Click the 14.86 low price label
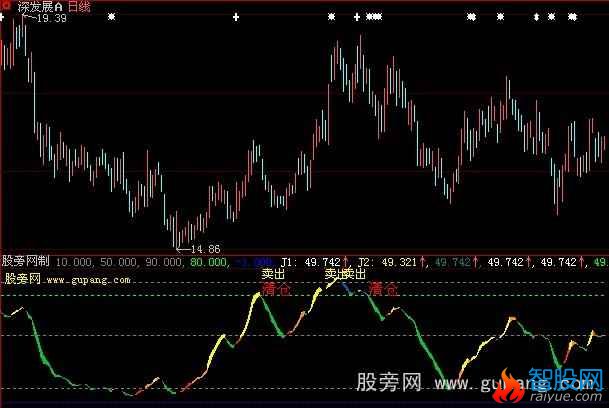This screenshot has width=609, height=408. tap(205, 249)
